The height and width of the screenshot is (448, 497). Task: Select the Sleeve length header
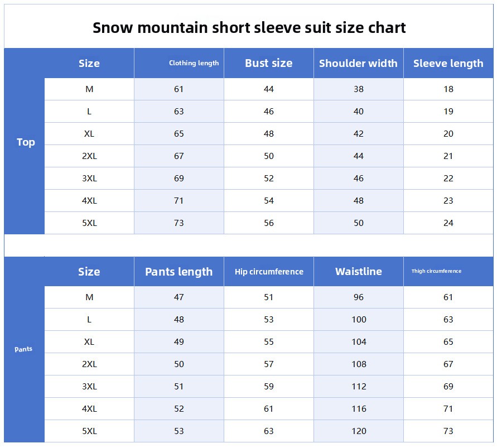[448, 64]
